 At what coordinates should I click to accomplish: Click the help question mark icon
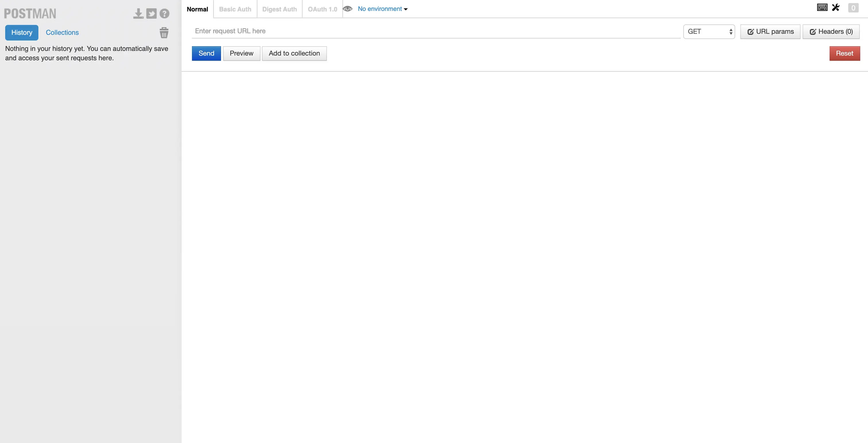pos(164,14)
